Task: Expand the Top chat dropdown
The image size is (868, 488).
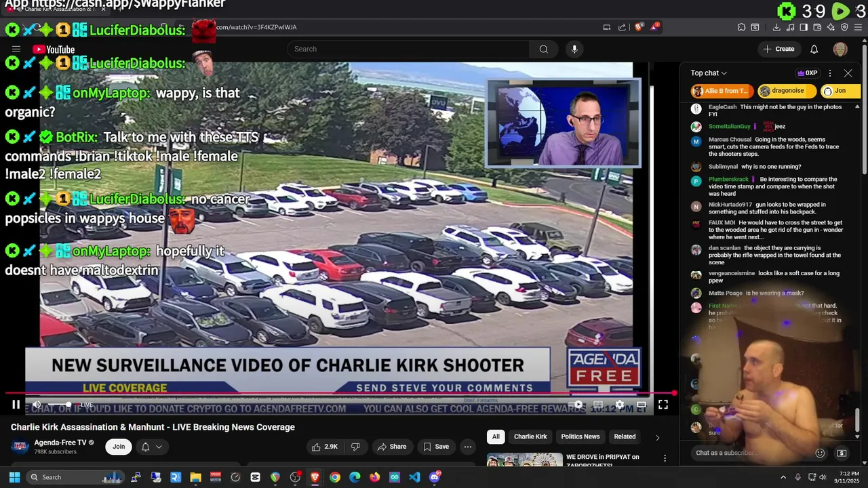Action: pyautogui.click(x=709, y=73)
